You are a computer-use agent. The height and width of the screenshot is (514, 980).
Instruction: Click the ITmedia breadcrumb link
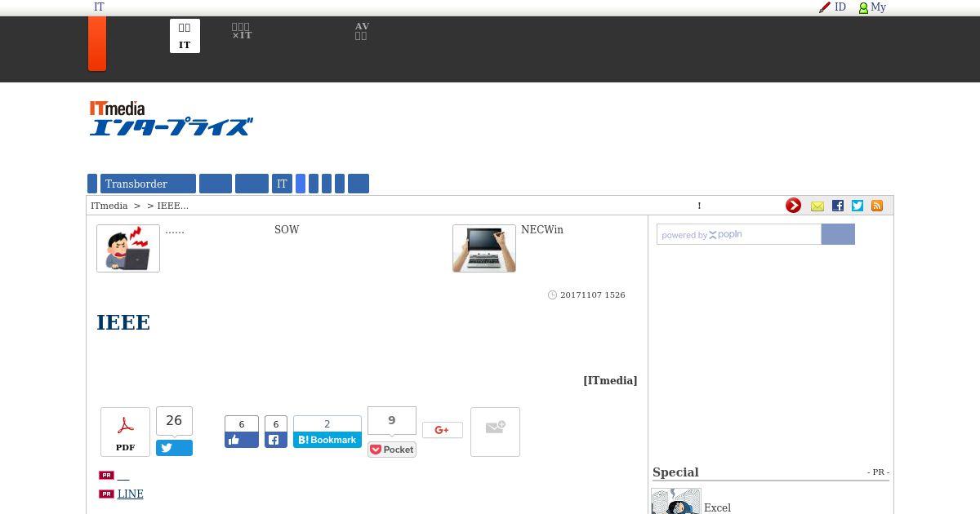tap(109, 206)
